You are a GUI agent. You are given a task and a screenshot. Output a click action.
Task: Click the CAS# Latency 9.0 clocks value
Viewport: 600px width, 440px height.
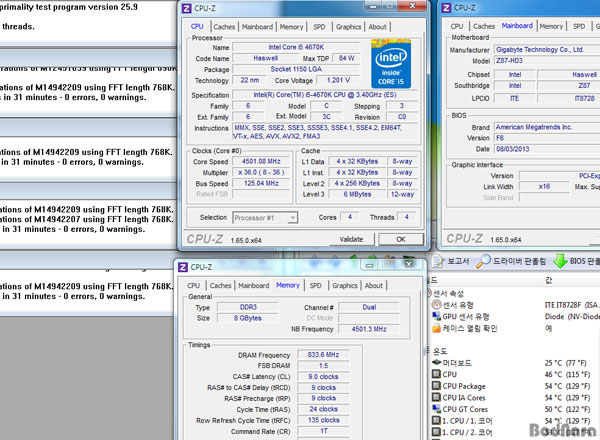click(x=323, y=376)
